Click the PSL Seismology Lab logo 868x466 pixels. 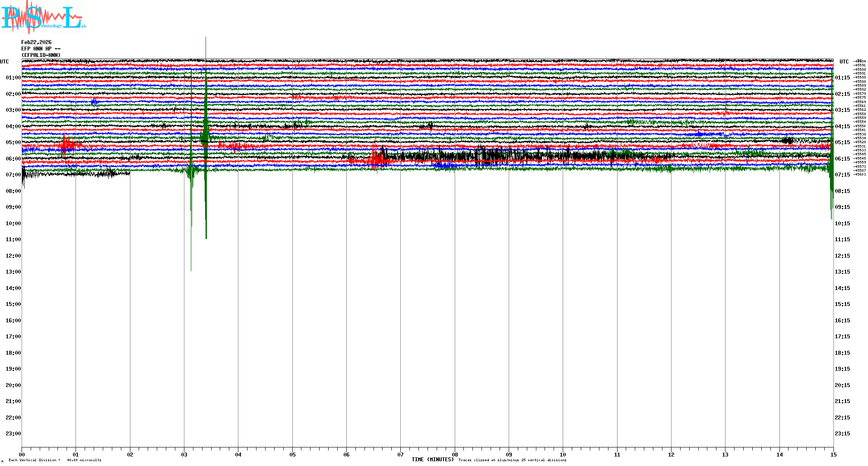(x=43, y=16)
